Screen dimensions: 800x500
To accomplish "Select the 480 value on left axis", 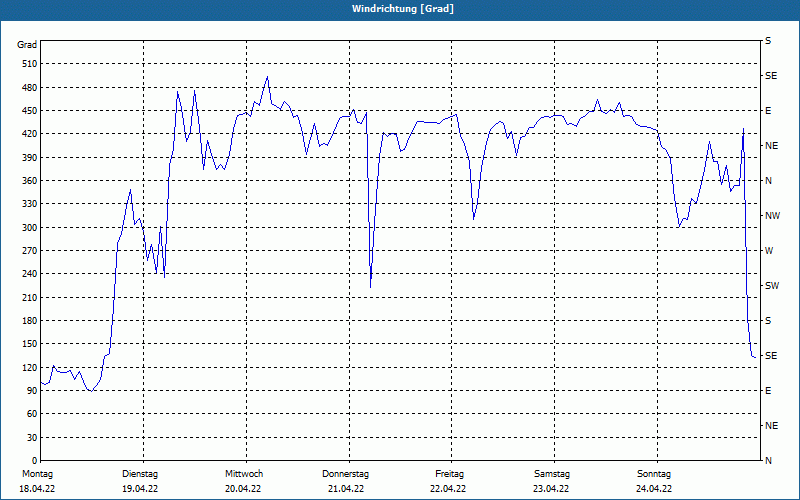I will (x=30, y=88).
